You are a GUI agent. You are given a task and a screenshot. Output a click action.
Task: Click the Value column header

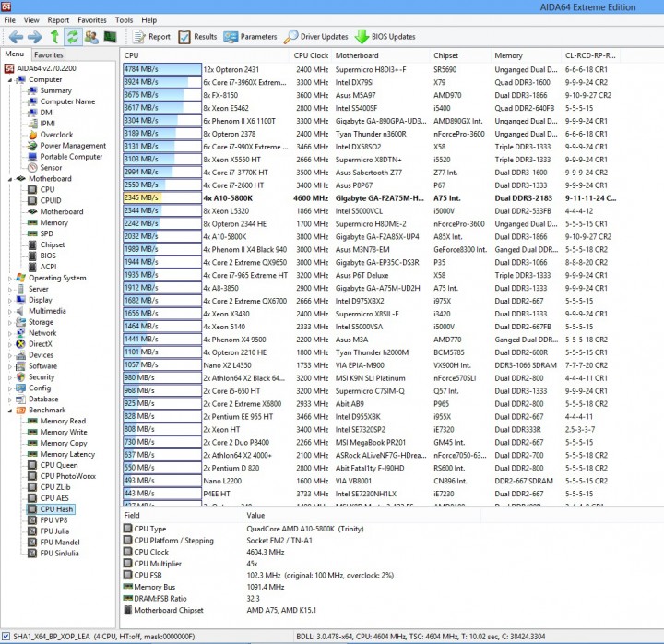point(362,515)
